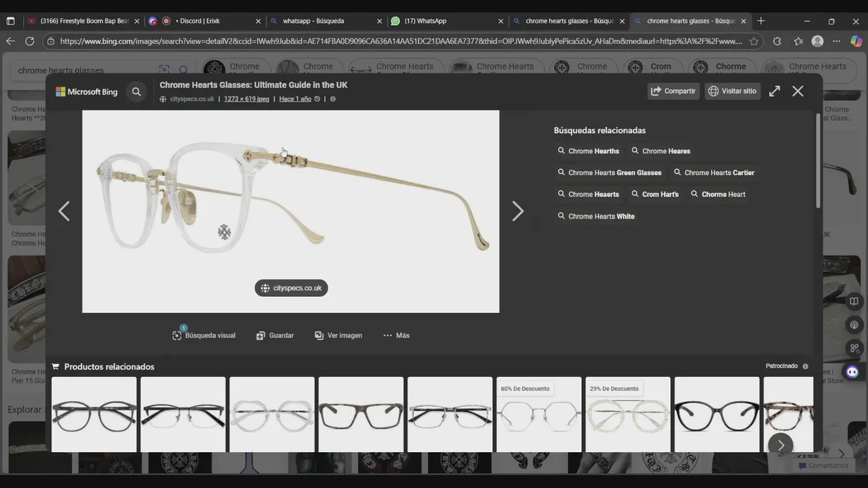
Task: Search related Chrome Hearts White
Action: (595, 216)
